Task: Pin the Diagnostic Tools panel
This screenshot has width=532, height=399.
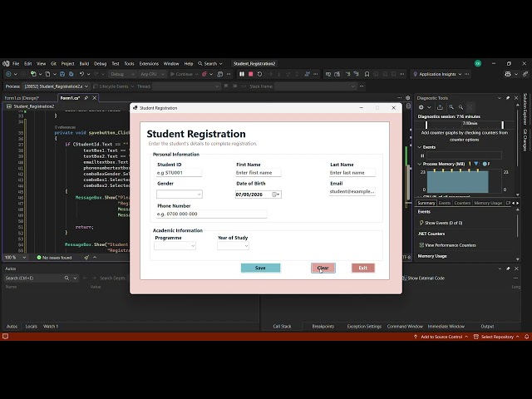Action: click(508, 98)
